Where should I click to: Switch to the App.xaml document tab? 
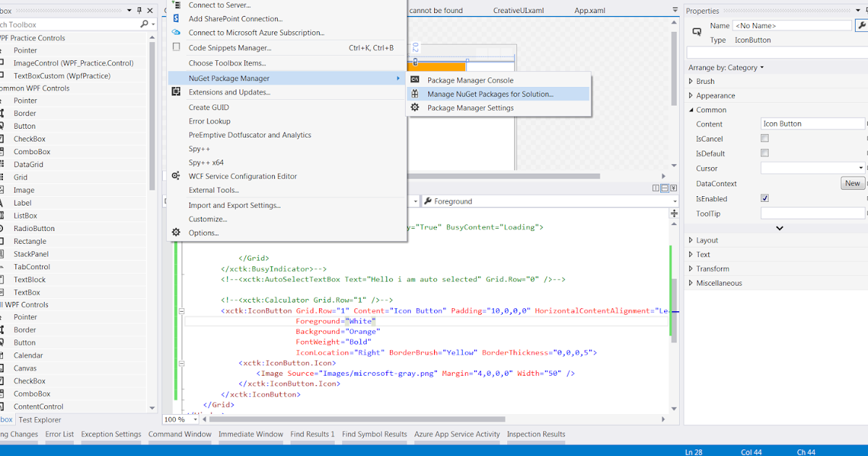point(590,11)
